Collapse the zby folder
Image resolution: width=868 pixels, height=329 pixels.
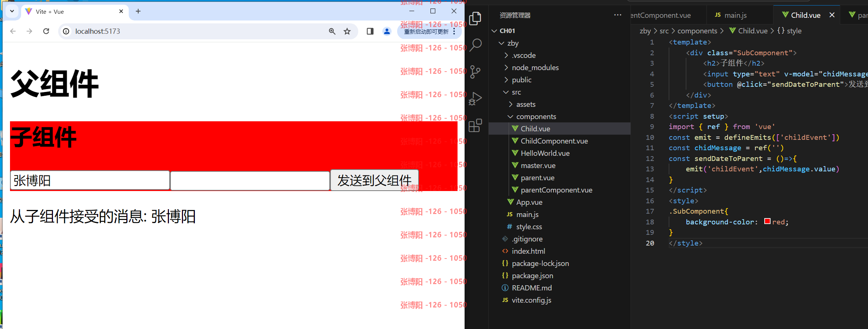pos(502,43)
